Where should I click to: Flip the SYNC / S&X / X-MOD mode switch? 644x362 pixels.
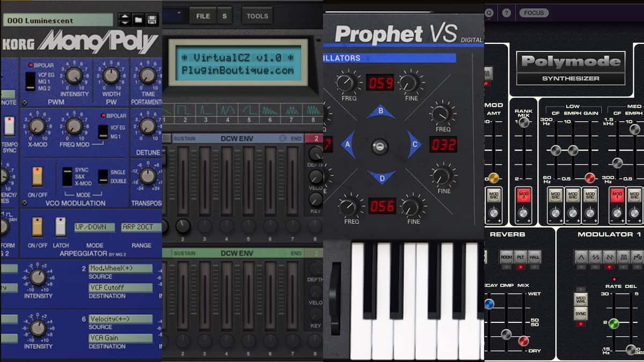coord(67,176)
